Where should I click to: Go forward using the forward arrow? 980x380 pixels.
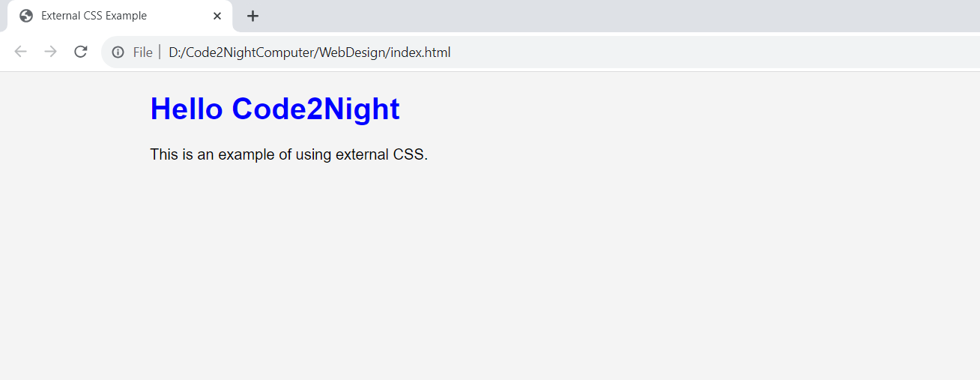tap(50, 52)
